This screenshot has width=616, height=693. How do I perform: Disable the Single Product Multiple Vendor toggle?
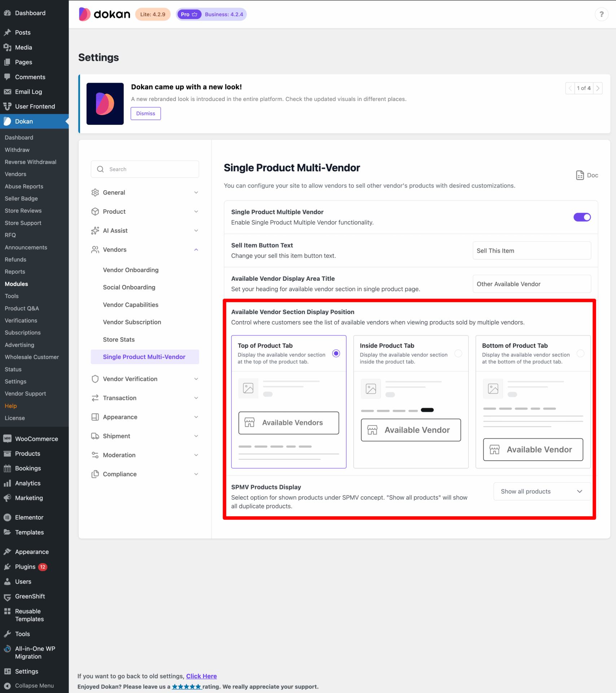click(x=582, y=217)
